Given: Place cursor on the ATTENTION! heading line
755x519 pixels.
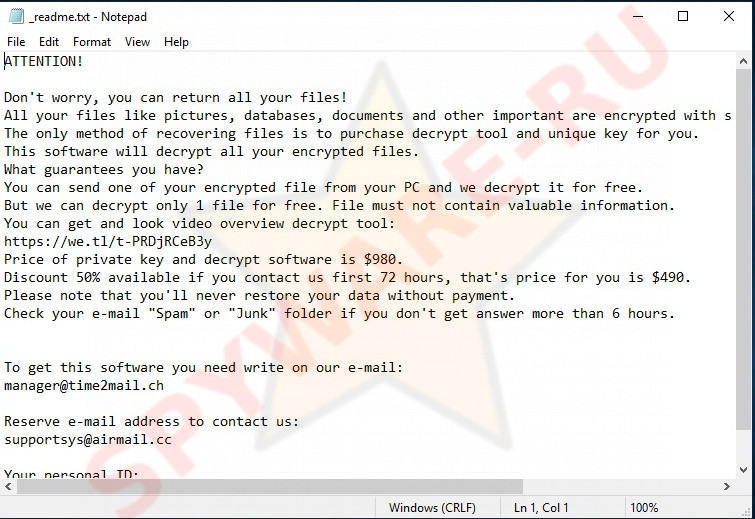Looking at the screenshot, I should [x=43, y=61].
